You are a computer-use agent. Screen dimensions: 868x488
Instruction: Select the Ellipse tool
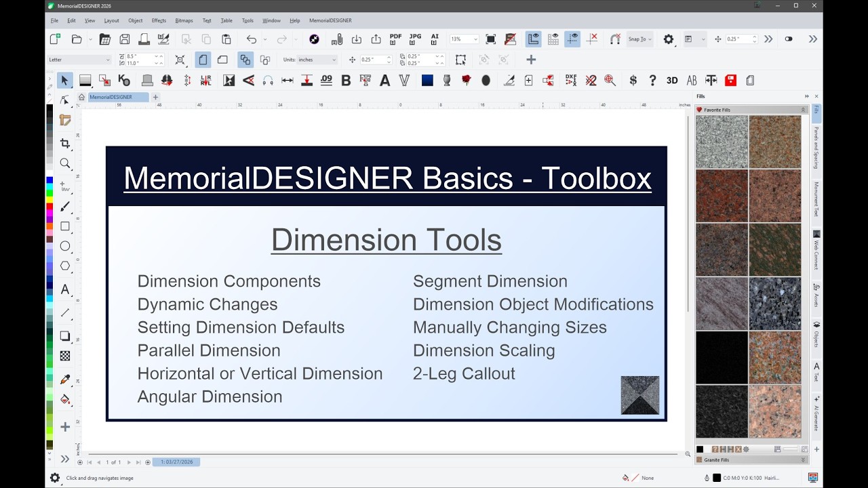click(65, 246)
